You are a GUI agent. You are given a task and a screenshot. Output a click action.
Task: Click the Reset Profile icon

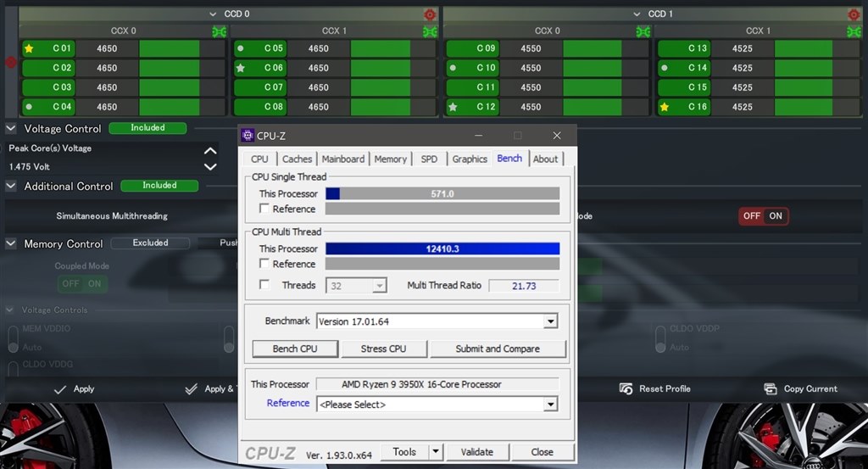click(626, 388)
